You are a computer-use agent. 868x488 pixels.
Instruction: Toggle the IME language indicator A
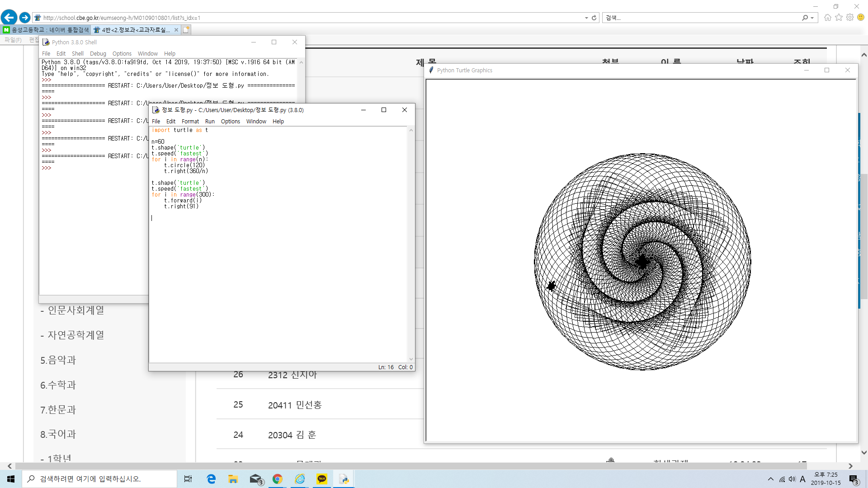click(802, 479)
